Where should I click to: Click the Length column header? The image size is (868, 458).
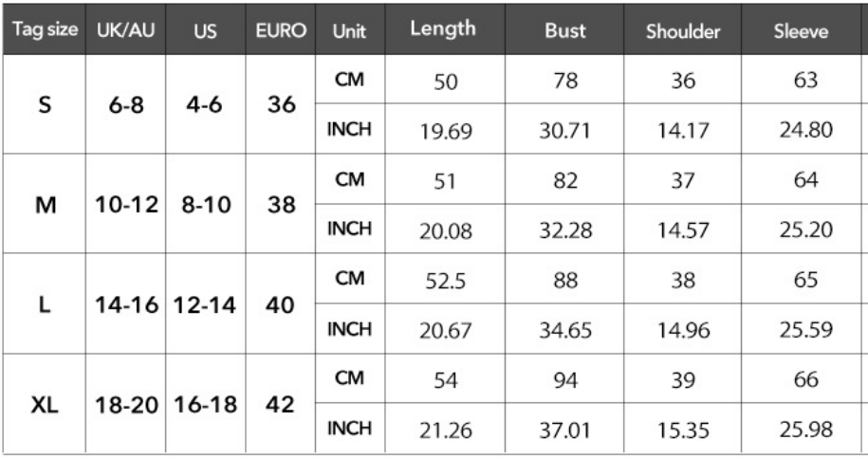442,29
